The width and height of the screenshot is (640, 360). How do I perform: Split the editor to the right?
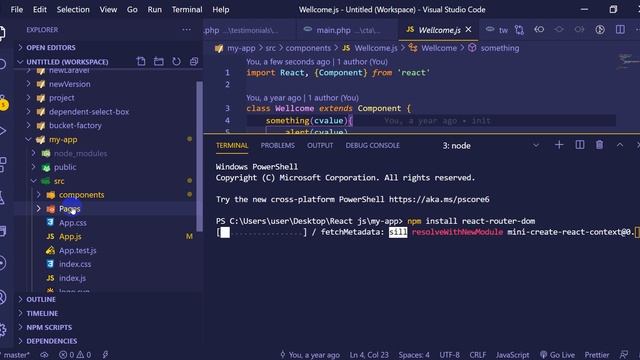[620, 30]
